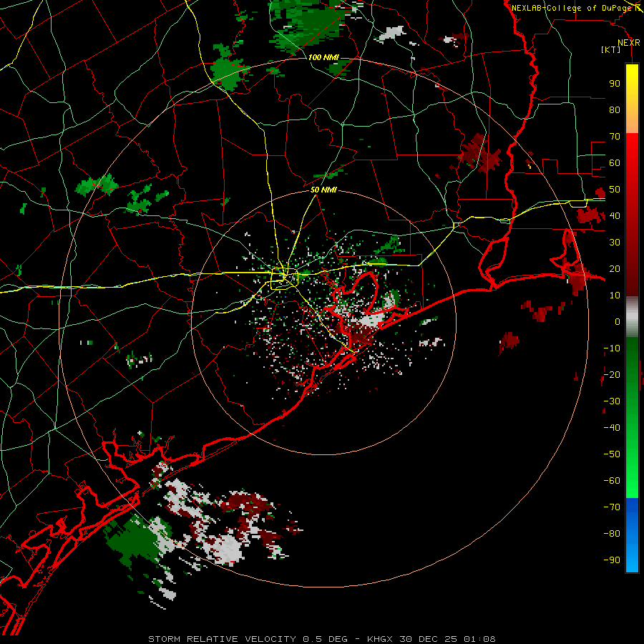Click the -10 scale label
This screenshot has width=644, height=644.
[612, 348]
